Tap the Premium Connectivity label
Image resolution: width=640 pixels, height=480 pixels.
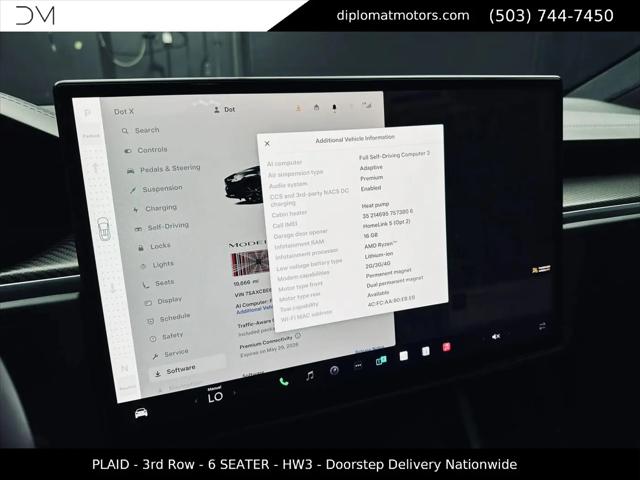pyautogui.click(x=266, y=342)
